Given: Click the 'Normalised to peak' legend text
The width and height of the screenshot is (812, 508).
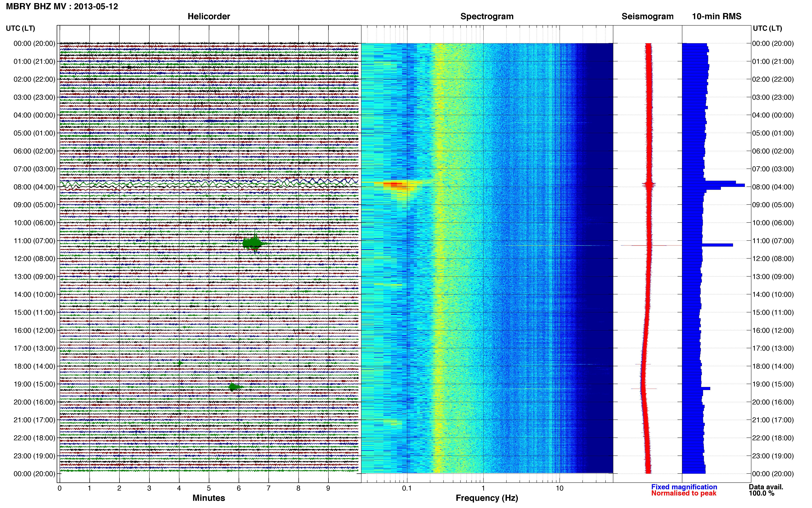Looking at the screenshot, I should click(x=684, y=493).
